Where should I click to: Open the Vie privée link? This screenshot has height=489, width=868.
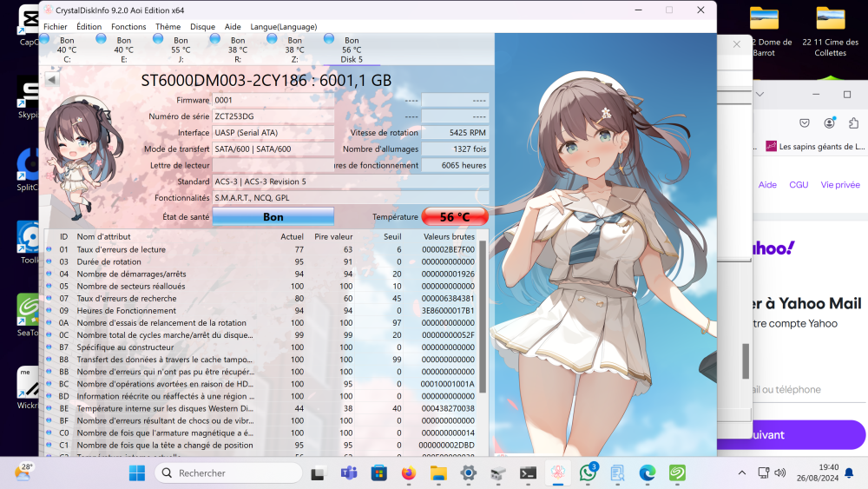[839, 185]
